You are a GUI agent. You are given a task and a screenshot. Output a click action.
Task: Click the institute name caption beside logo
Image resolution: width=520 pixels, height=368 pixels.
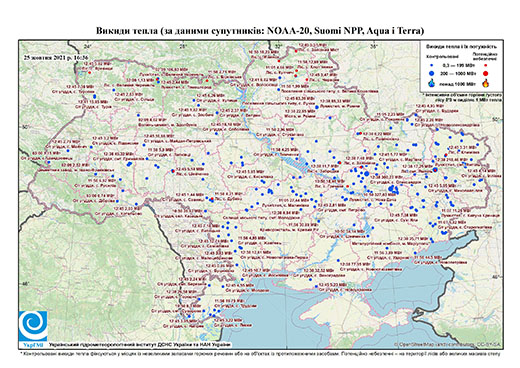(x=140, y=345)
